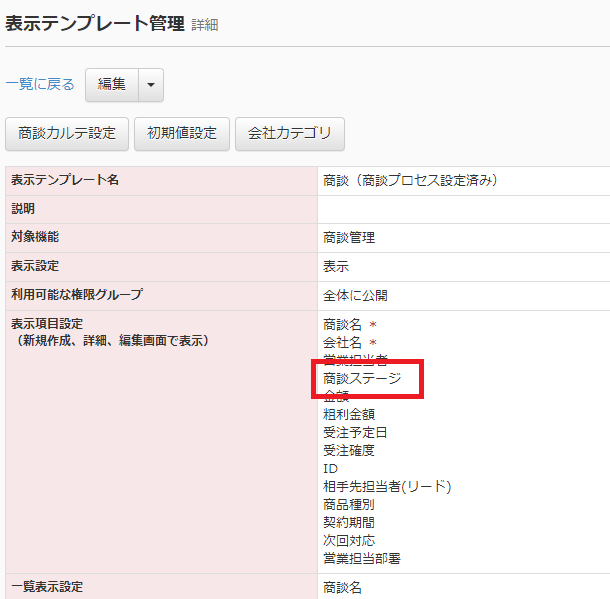The height and width of the screenshot is (599, 610).
Task: Select the 受注予定日 item
Action: point(355,433)
